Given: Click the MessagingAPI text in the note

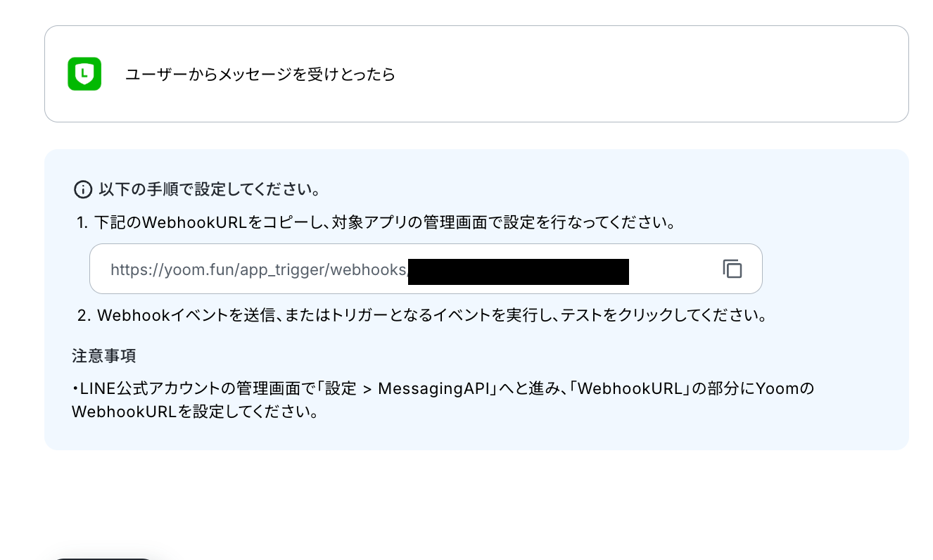Looking at the screenshot, I should pyautogui.click(x=433, y=389).
